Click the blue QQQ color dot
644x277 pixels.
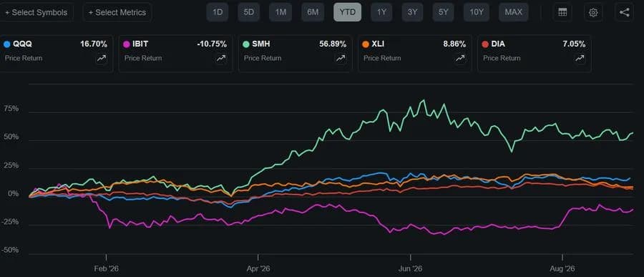(x=6, y=44)
